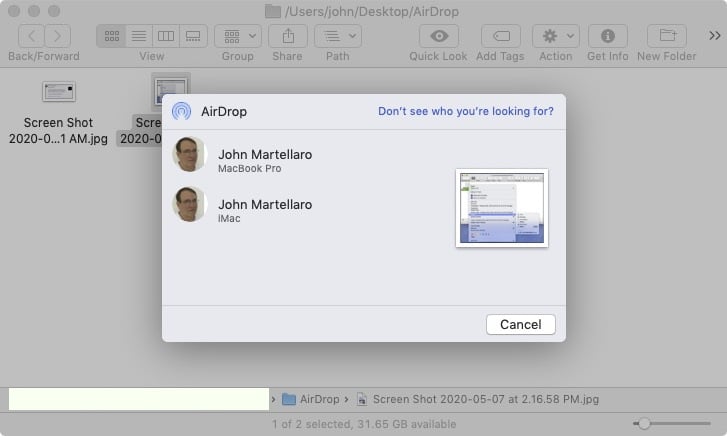Switch to list view
This screenshot has height=436, width=727.
(139, 36)
